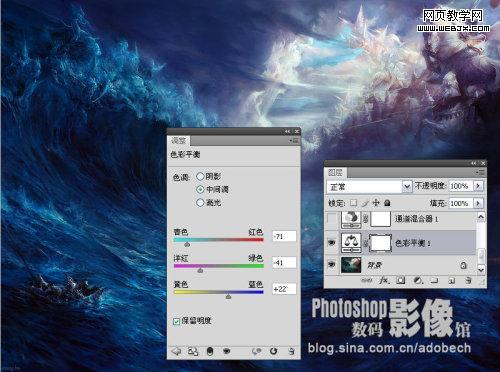Open the 正常 blend mode dropdown
This screenshot has width=500, height=372.
(x=369, y=186)
